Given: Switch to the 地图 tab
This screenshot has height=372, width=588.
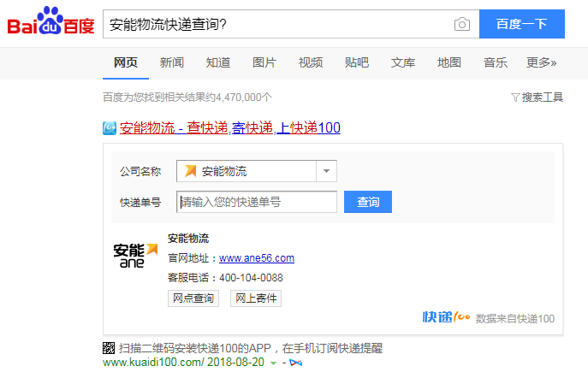Looking at the screenshot, I should (448, 62).
